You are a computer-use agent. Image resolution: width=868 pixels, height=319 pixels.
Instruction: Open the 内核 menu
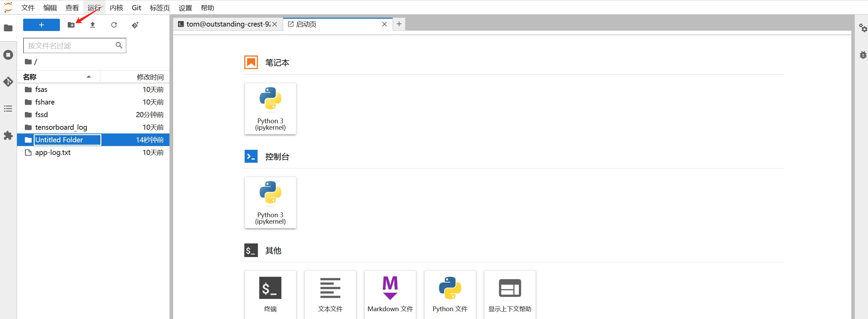[x=116, y=7]
